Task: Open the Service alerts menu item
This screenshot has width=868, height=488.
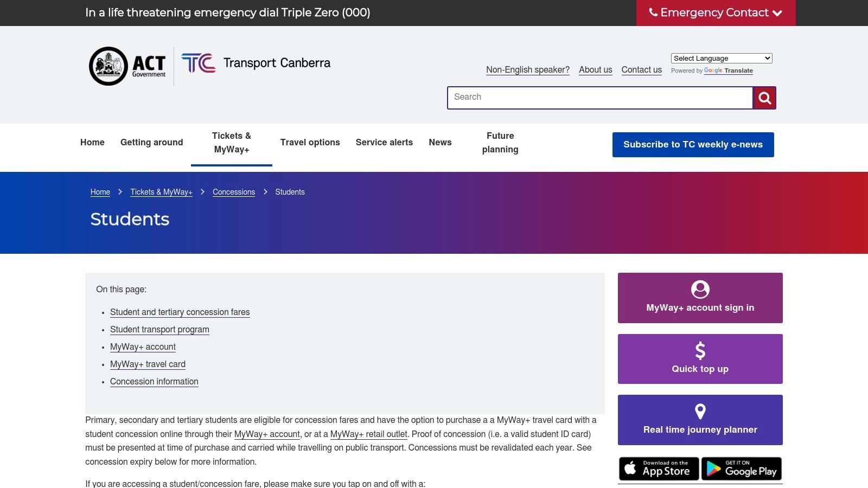Action: [384, 142]
